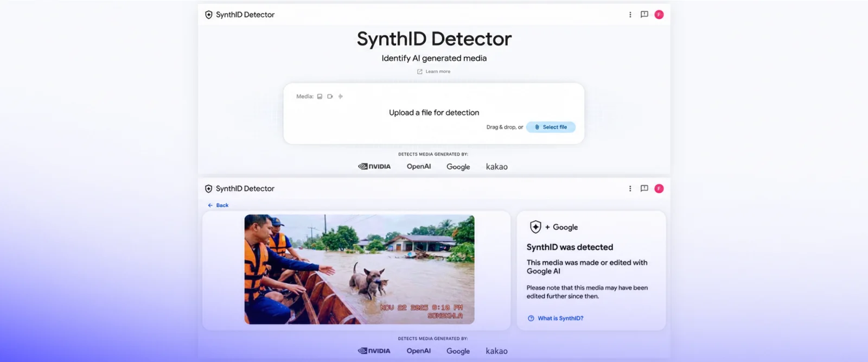This screenshot has width=868, height=362.
Task: Click Google label in bottom footer
Action: pyautogui.click(x=458, y=352)
